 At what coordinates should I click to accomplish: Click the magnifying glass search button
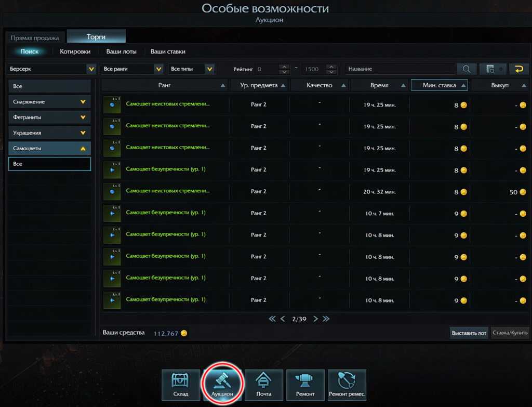[x=466, y=69]
